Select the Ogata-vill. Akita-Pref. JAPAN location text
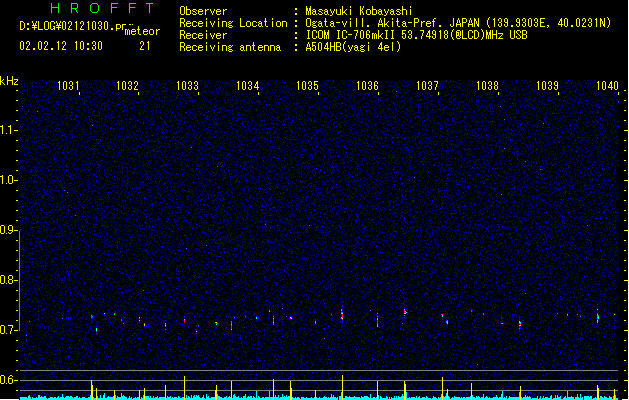Viewport: 629px width, 400px height. (x=458, y=23)
